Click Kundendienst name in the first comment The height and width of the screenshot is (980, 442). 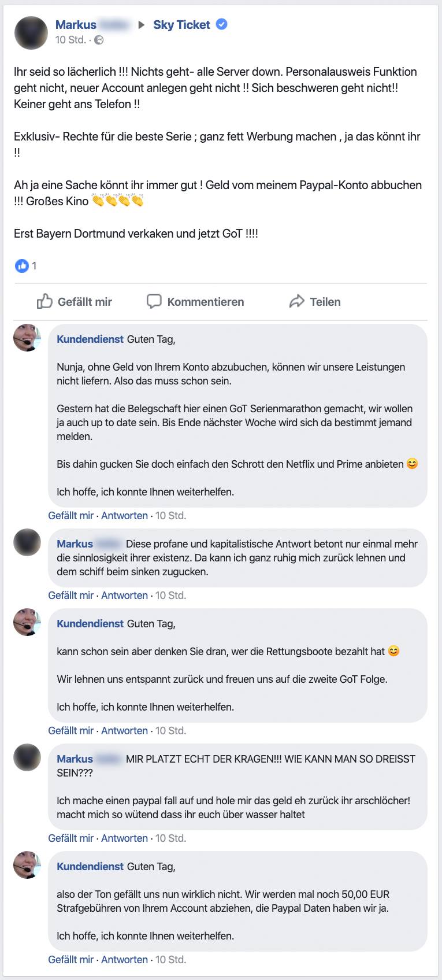90,339
